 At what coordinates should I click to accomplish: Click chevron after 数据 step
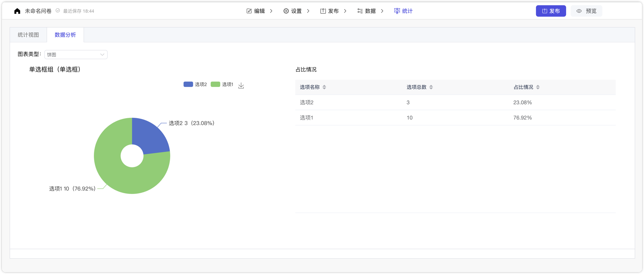382,11
